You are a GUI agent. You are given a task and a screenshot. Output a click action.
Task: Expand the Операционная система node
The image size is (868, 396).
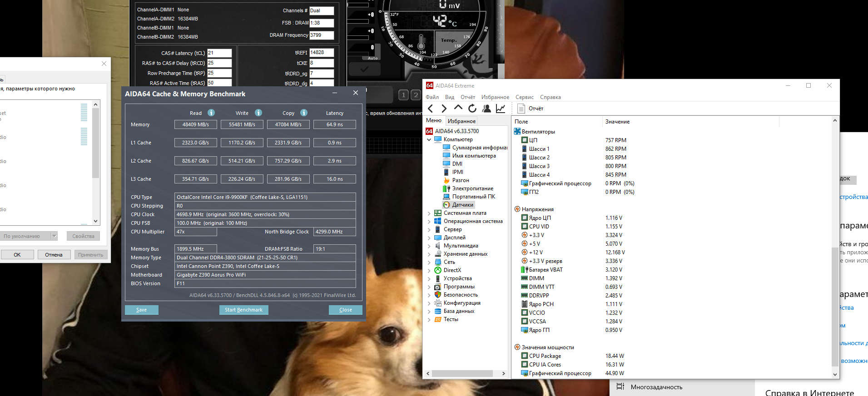429,221
